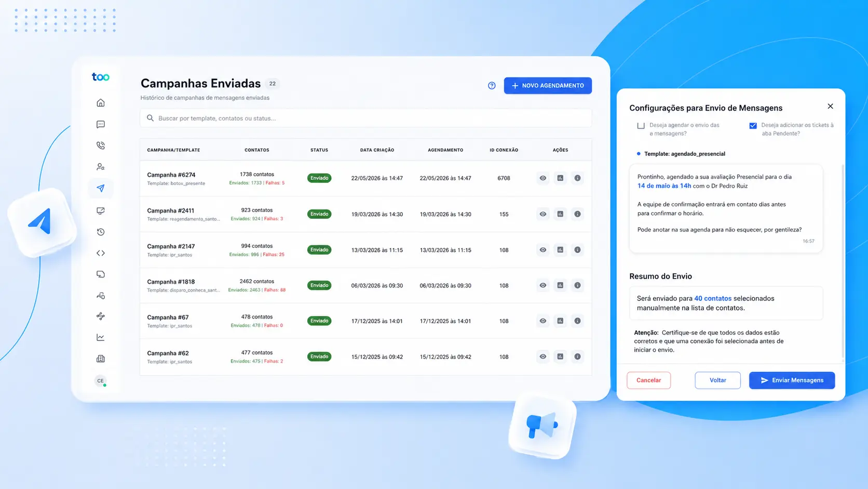Click connection ID 6708
Image resolution: width=868 pixels, height=489 pixels.
(504, 178)
